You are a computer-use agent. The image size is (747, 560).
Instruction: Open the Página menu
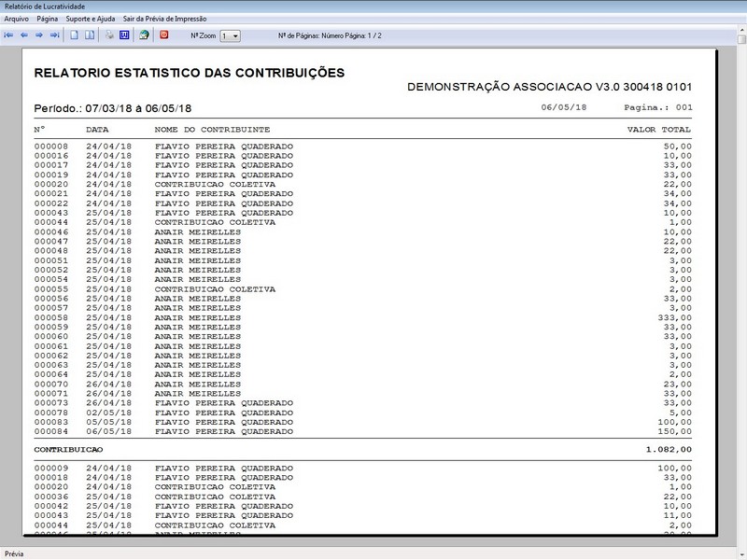tap(48, 19)
